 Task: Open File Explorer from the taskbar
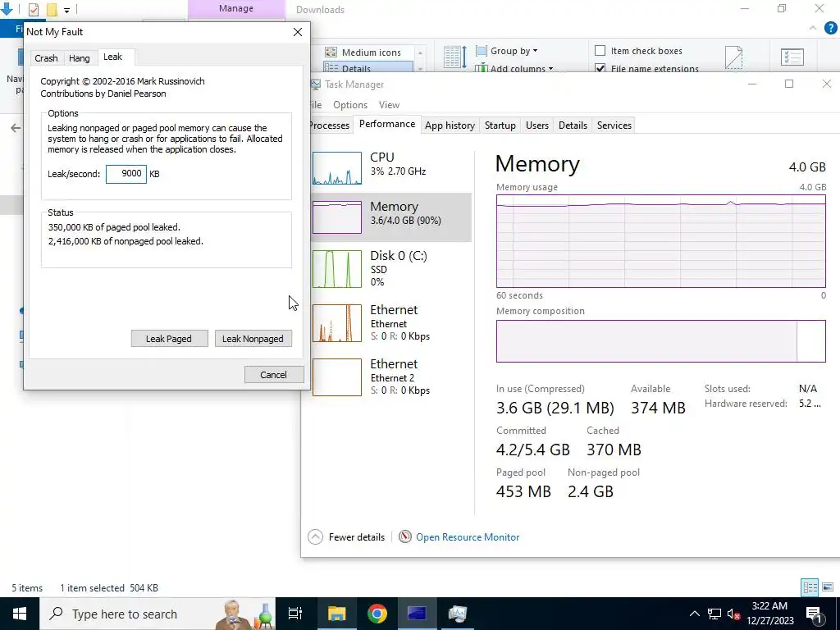(337, 614)
